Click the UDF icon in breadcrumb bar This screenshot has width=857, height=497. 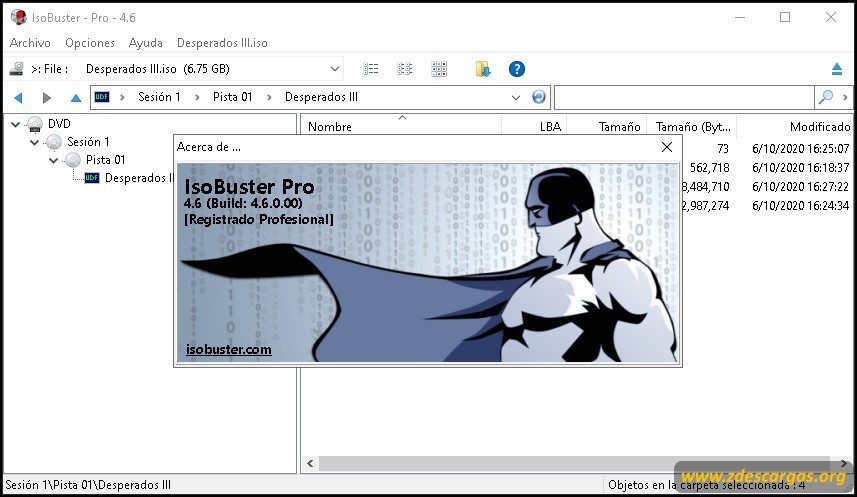(102, 97)
